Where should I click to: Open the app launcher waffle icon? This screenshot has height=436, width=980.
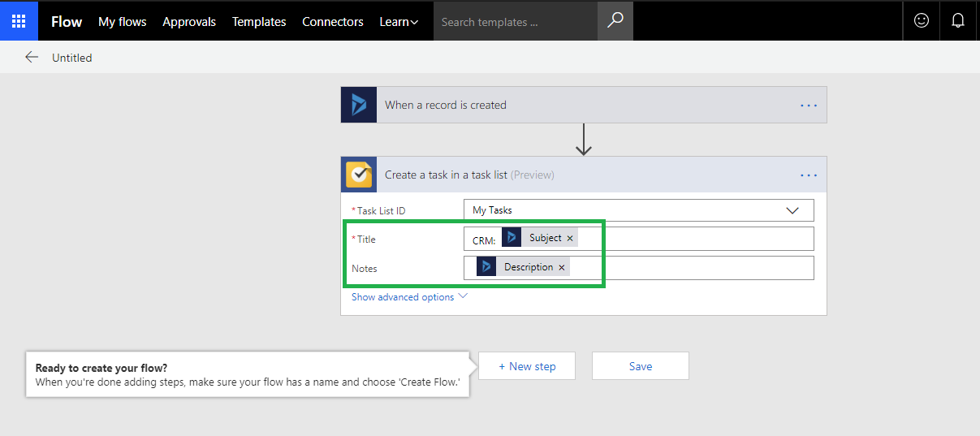19,21
